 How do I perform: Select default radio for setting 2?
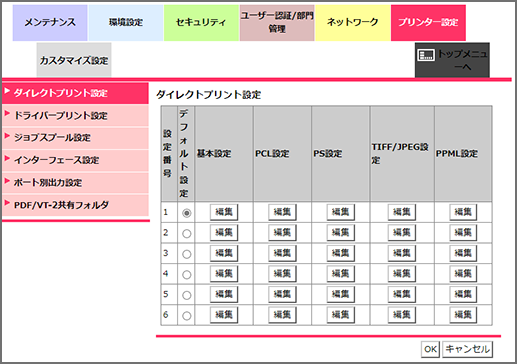(187, 233)
